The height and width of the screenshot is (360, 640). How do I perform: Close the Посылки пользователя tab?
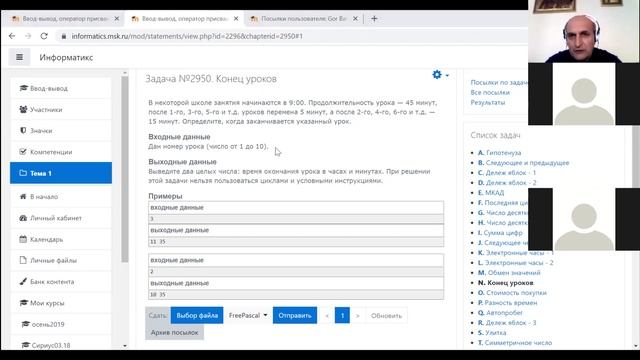point(355,18)
